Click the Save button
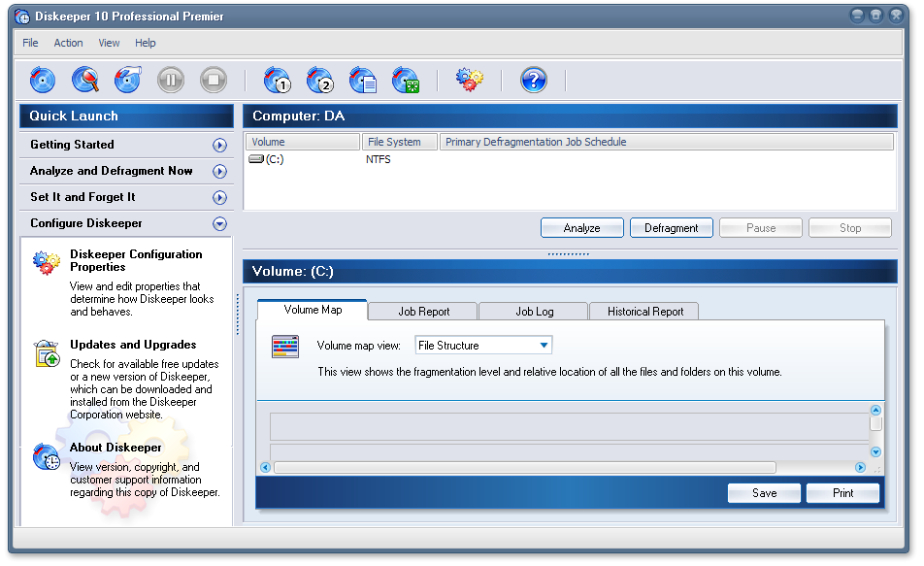The width and height of the screenshot is (924, 566). 764,493
